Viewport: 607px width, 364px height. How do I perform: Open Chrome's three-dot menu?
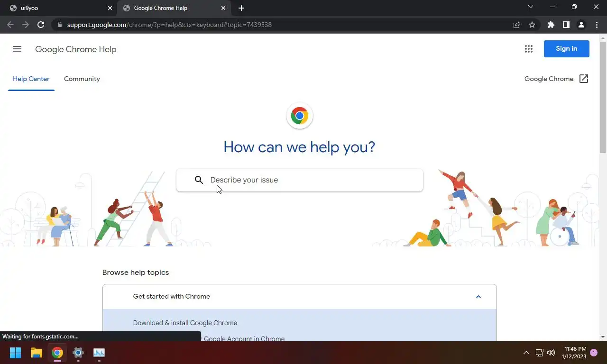point(597,25)
